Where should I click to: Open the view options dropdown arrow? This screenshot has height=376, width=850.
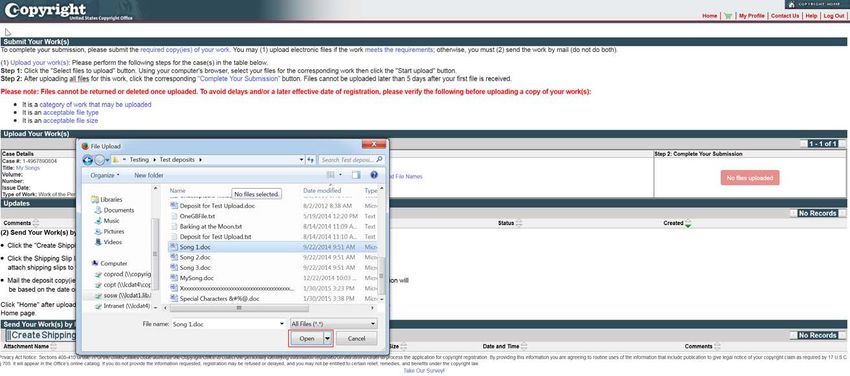(x=340, y=175)
